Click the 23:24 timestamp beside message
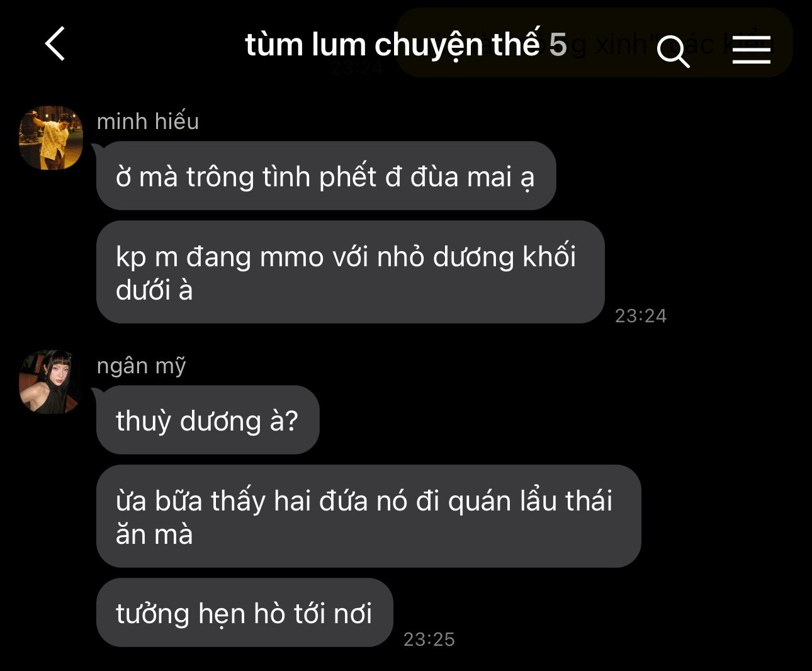The width and height of the screenshot is (812, 671). click(640, 315)
